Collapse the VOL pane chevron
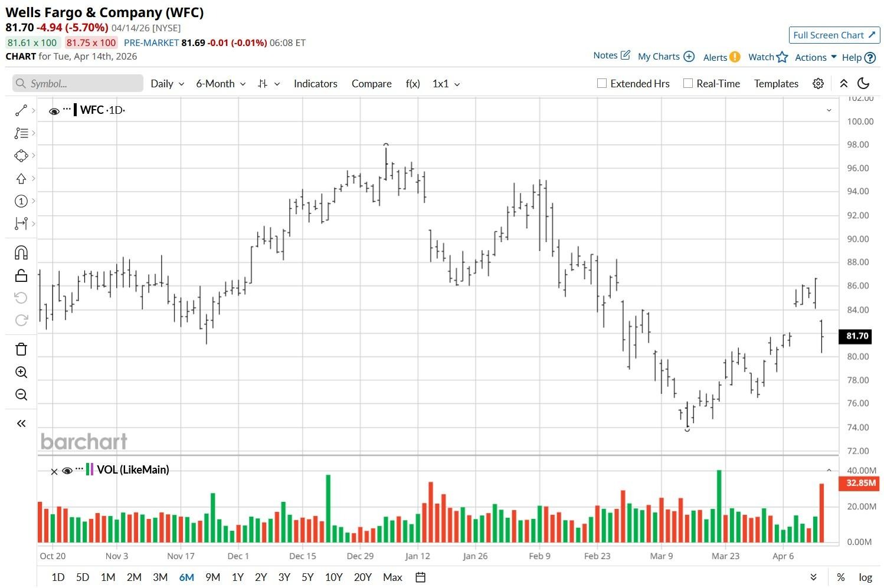Viewport: 884px width, 588px height. click(829, 470)
